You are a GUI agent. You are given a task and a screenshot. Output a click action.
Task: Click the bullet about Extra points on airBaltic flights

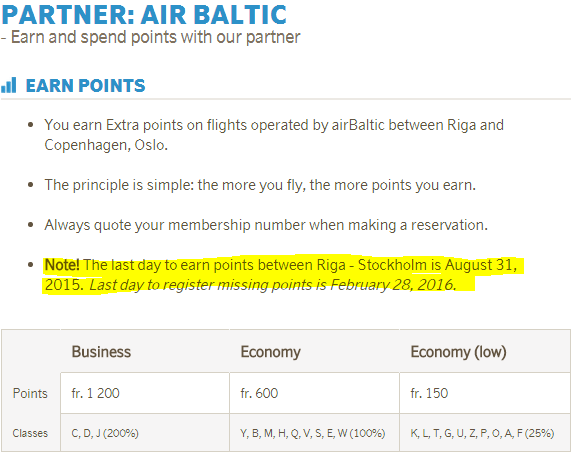(274, 135)
